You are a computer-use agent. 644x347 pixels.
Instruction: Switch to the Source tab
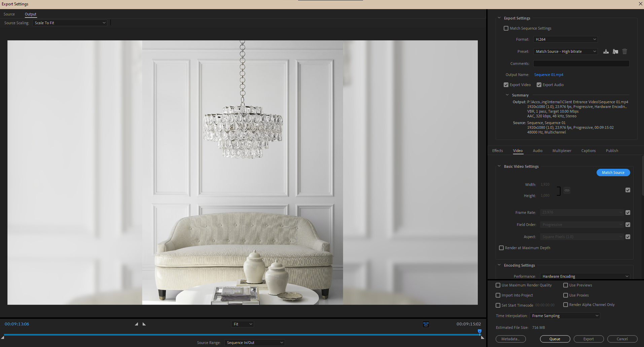(x=9, y=14)
